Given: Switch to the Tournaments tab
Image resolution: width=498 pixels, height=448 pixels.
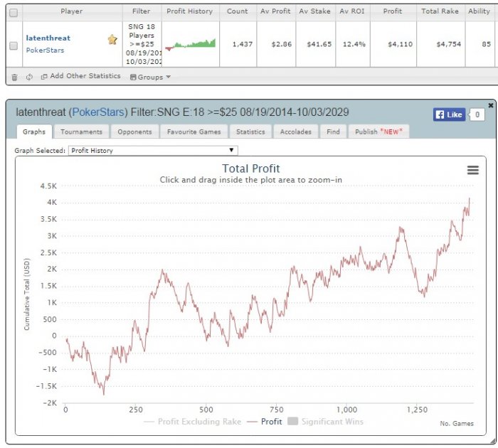Looking at the screenshot, I should (x=82, y=132).
